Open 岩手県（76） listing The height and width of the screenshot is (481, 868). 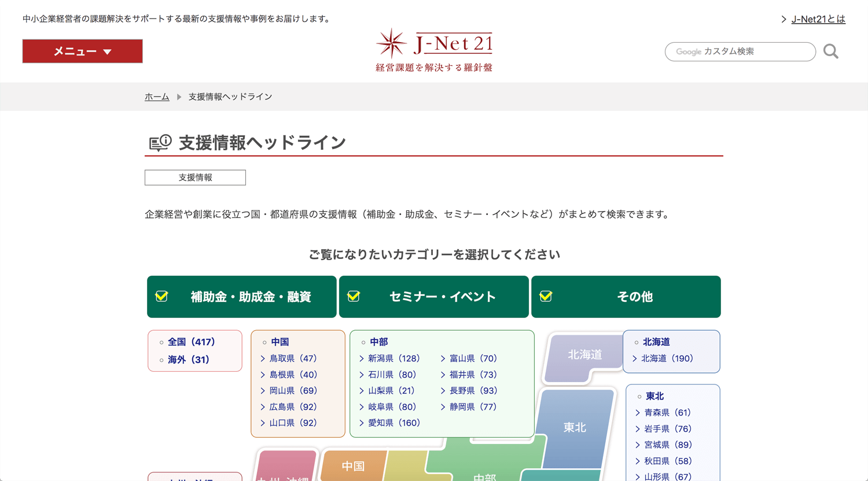668,429
